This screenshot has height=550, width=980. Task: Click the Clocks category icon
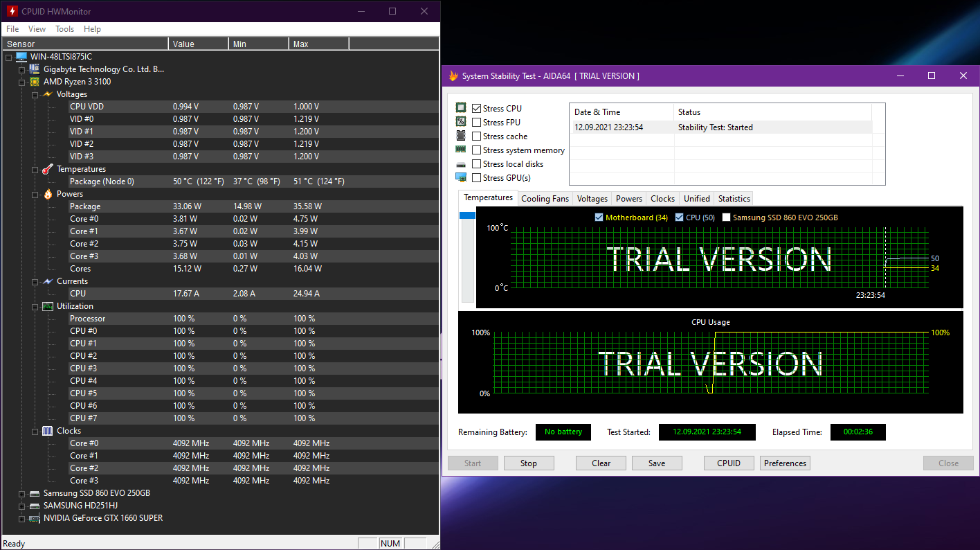coord(47,431)
